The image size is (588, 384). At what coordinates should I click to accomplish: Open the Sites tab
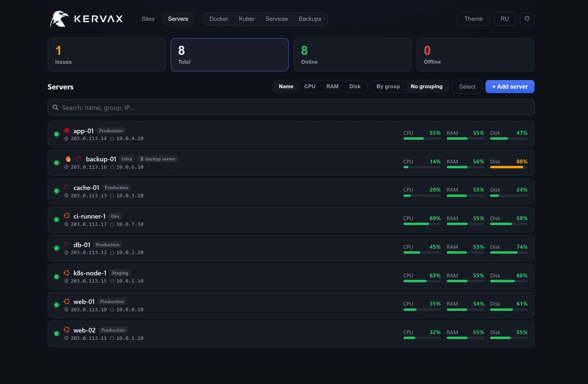tap(148, 19)
